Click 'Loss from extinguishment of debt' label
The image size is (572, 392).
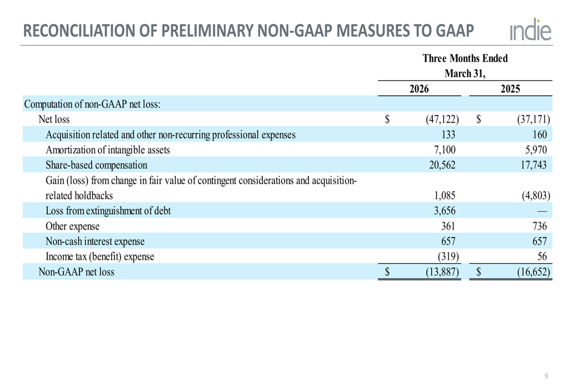click(x=108, y=211)
